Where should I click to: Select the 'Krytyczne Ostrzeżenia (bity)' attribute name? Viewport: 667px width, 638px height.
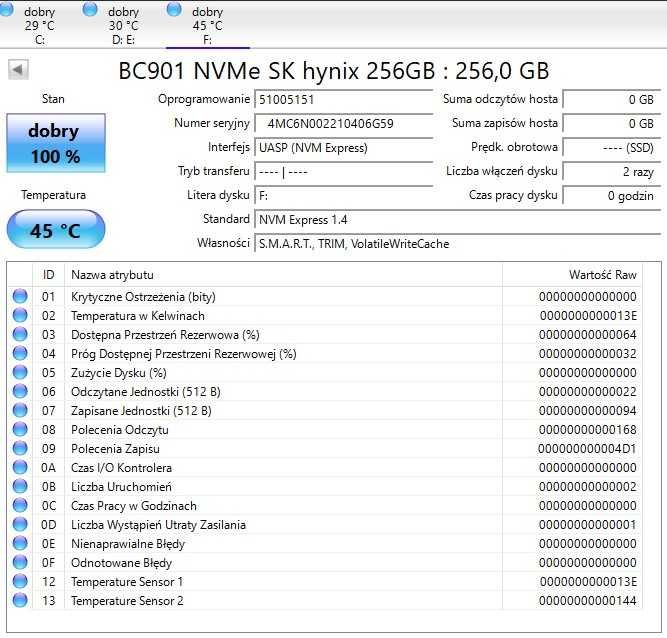pyautogui.click(x=143, y=297)
